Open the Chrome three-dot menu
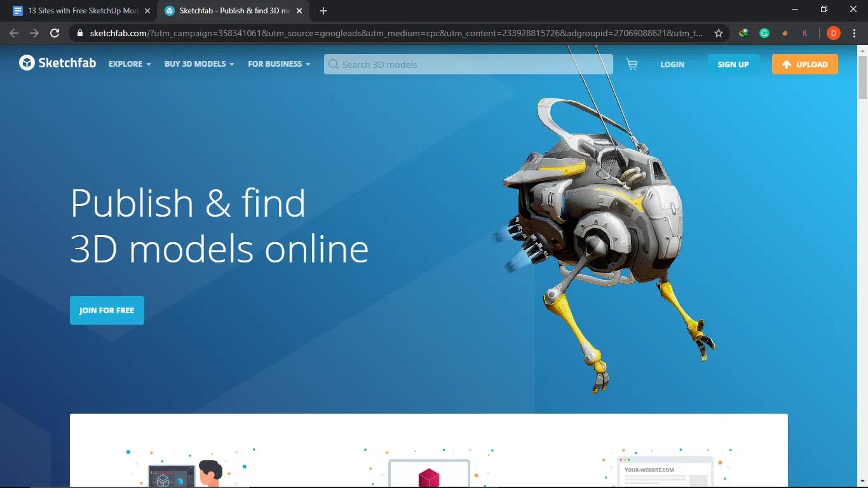The image size is (868, 488). pyautogui.click(x=854, y=32)
